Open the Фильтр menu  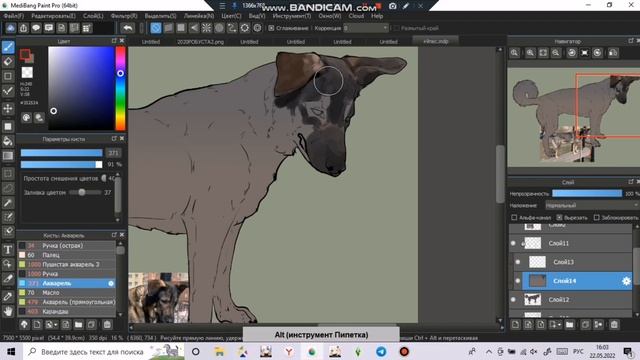[x=124, y=16]
